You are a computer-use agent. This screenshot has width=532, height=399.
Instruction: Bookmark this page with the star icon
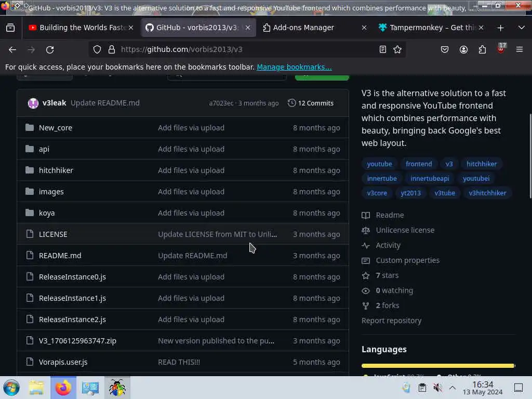point(397,49)
